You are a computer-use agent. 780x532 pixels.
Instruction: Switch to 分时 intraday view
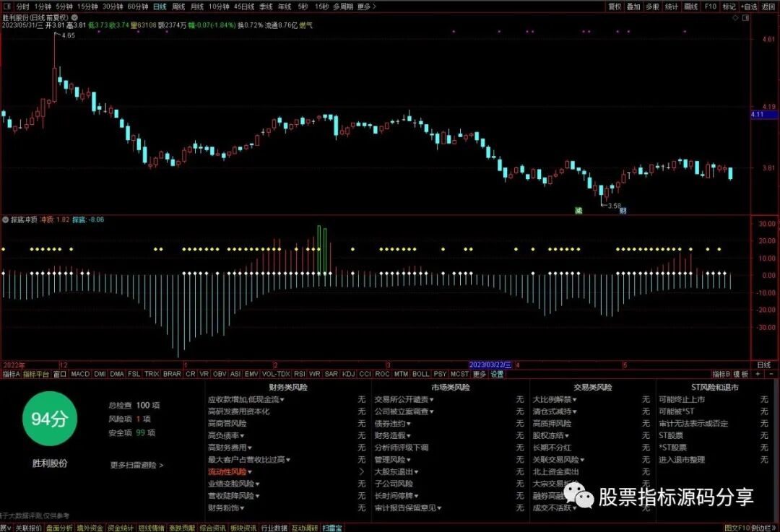tap(23, 6)
